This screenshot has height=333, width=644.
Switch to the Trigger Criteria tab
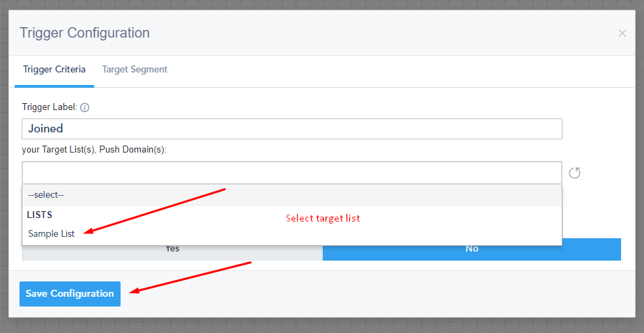click(x=54, y=70)
